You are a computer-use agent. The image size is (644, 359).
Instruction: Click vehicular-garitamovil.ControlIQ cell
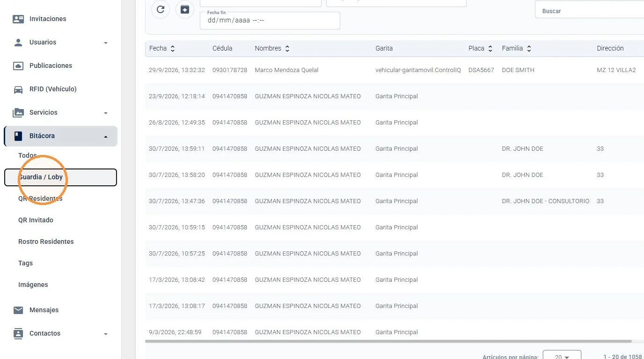418,70
